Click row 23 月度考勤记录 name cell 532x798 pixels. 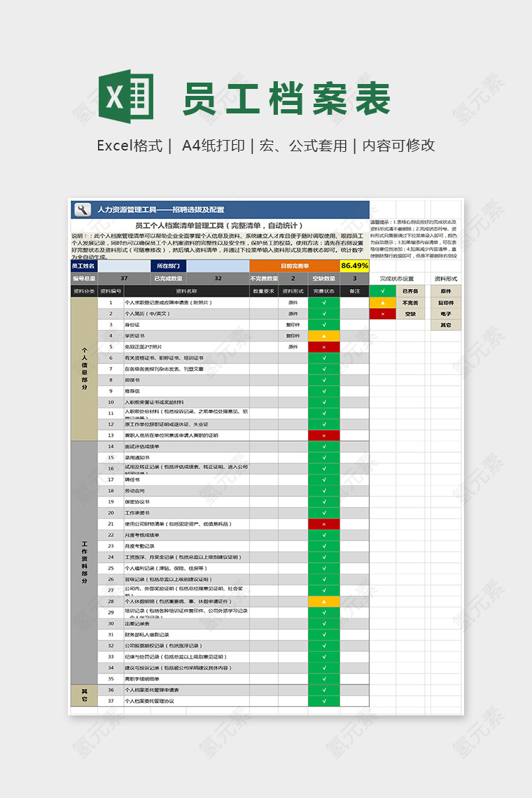pyautogui.click(x=186, y=546)
